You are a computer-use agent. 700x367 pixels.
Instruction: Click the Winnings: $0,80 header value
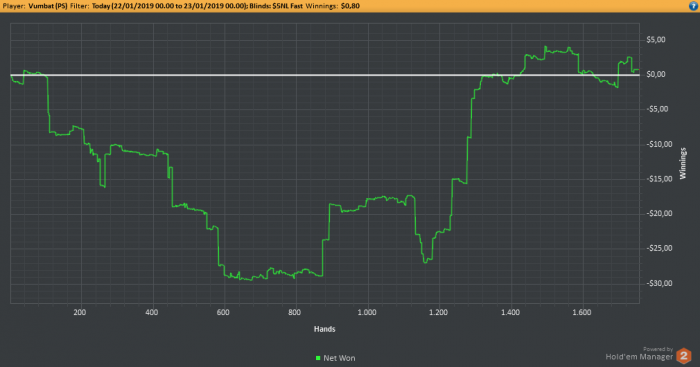333,6
